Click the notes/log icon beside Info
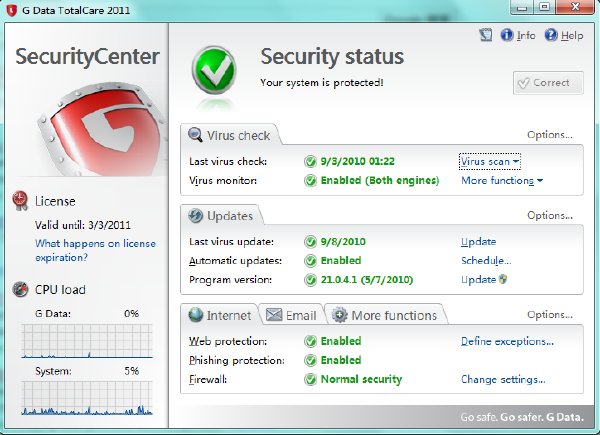 click(x=486, y=35)
